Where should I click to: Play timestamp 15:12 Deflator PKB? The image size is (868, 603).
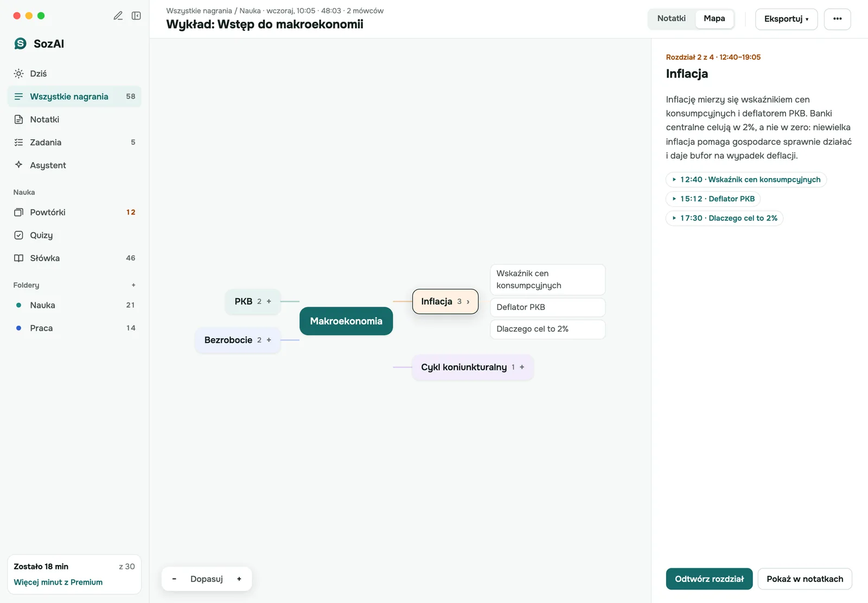coord(713,199)
